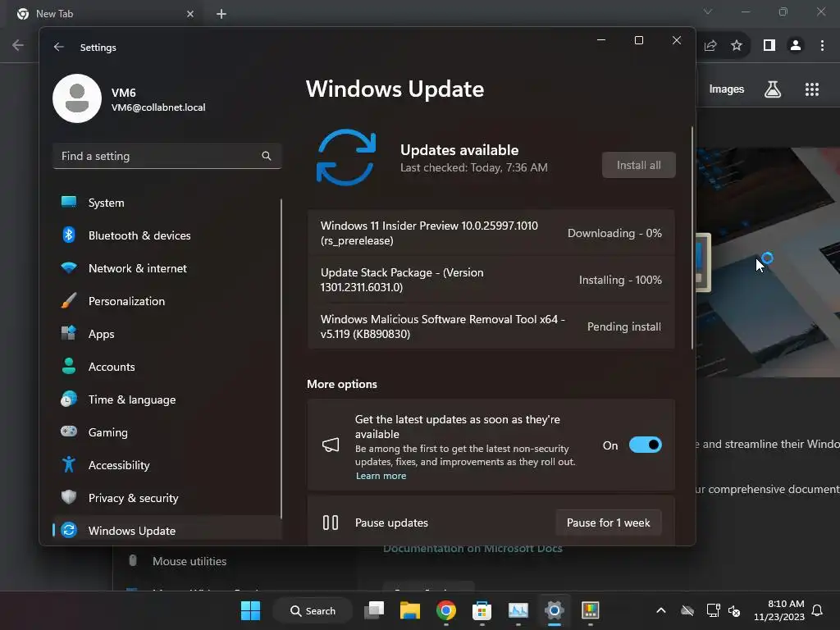Open Bluetooth & devices settings

pos(167,235)
